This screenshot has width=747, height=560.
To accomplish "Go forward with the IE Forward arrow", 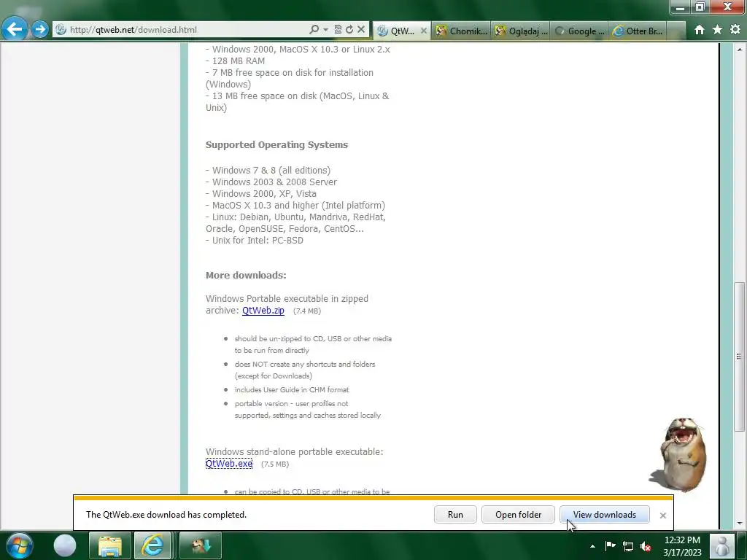I will 40,29.
